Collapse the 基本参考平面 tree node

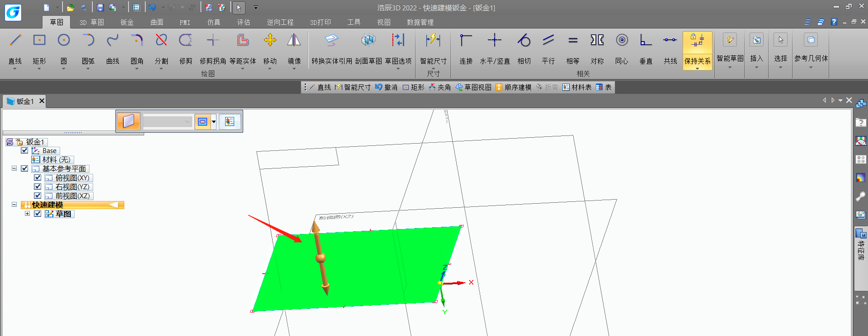tap(14, 168)
